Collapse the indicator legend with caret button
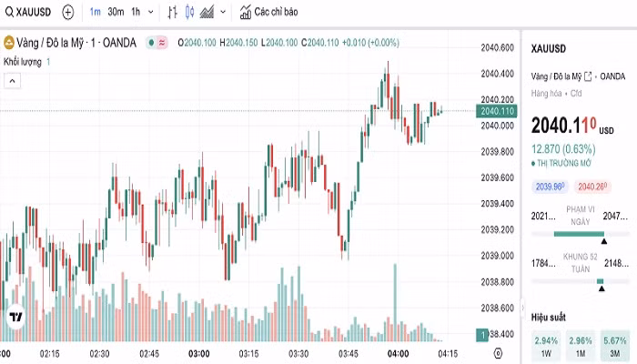637x364 pixels. point(12,81)
